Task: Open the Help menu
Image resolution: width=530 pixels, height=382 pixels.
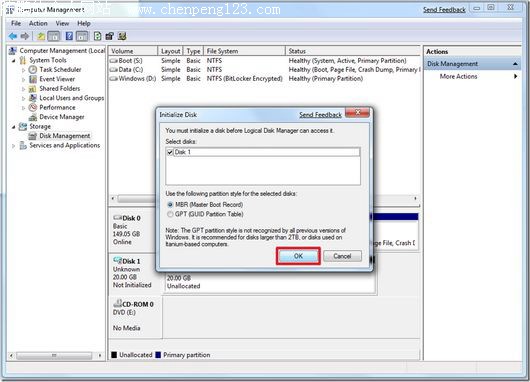Action: pyautogui.click(x=84, y=23)
